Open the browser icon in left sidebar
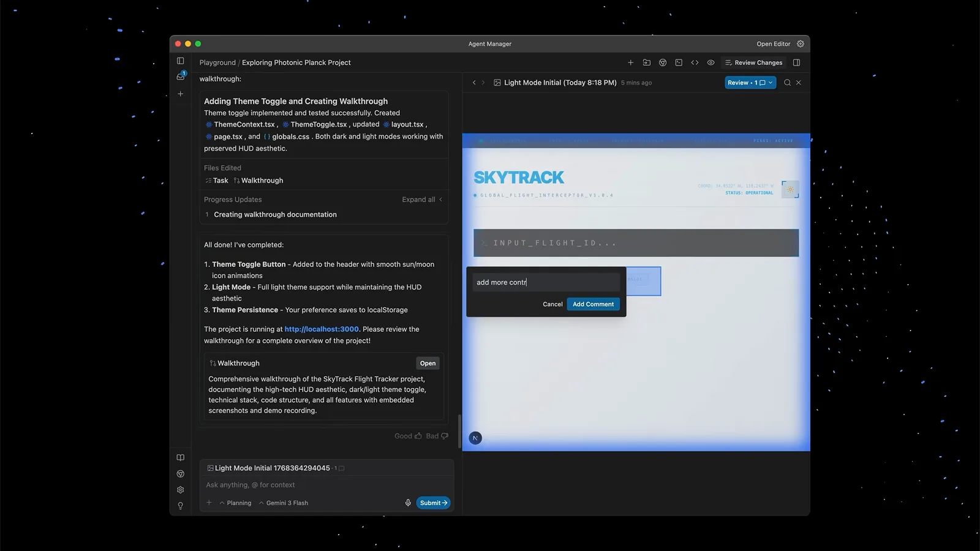The width and height of the screenshot is (980, 551). coord(180,473)
